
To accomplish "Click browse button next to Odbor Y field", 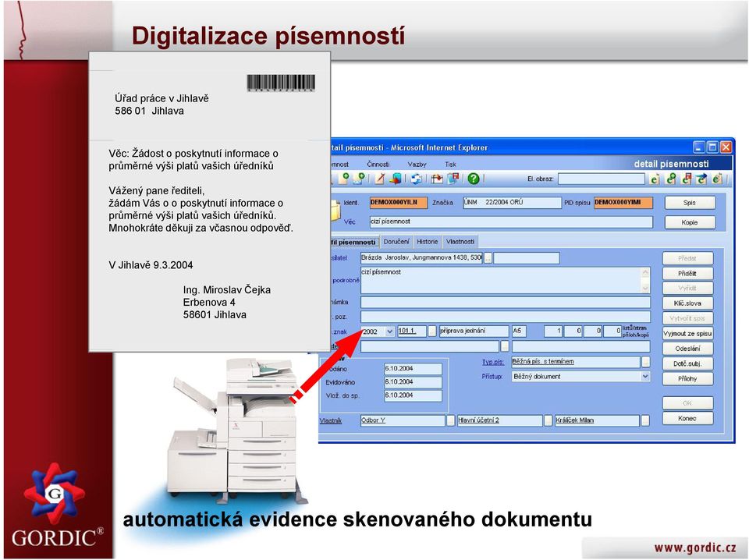I will [450, 420].
